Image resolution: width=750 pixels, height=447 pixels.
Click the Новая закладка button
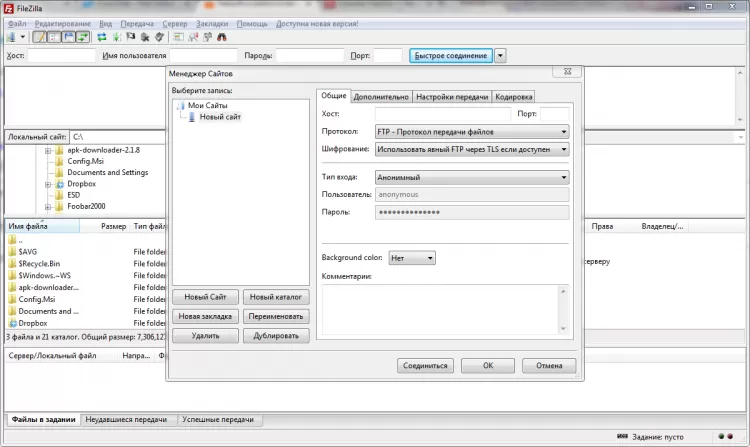[x=205, y=316]
